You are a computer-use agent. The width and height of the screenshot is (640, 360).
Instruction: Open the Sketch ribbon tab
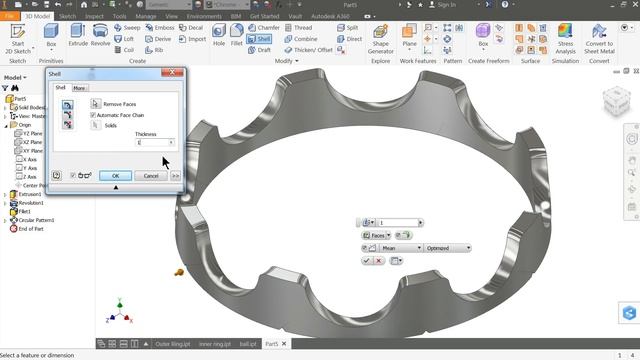coord(67,16)
